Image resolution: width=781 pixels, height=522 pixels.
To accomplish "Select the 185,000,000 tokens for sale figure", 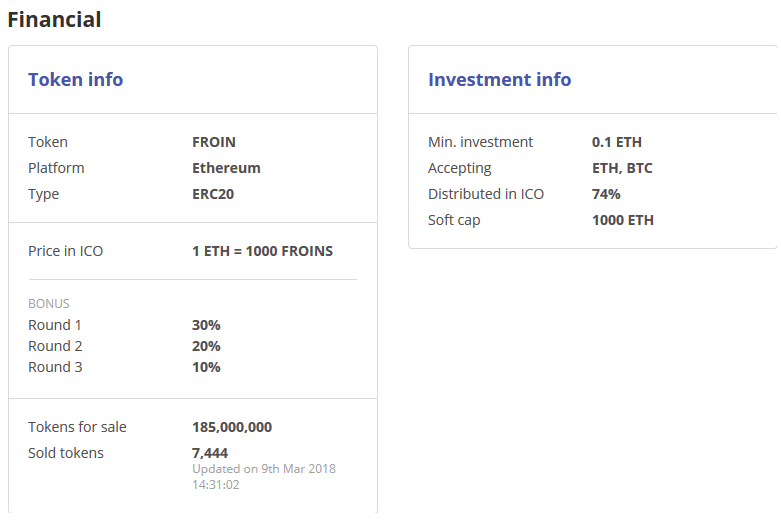I will point(232,427).
